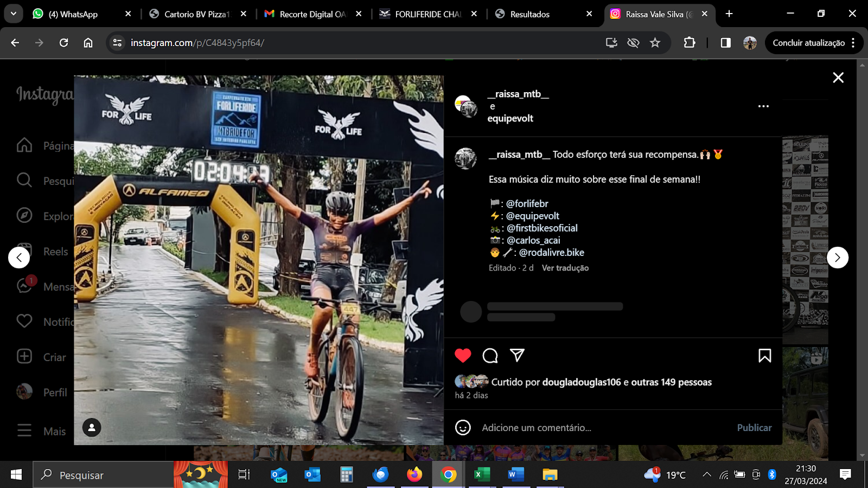Open the Página inicial home sidebar icon
868x488 pixels.
coord(24,145)
